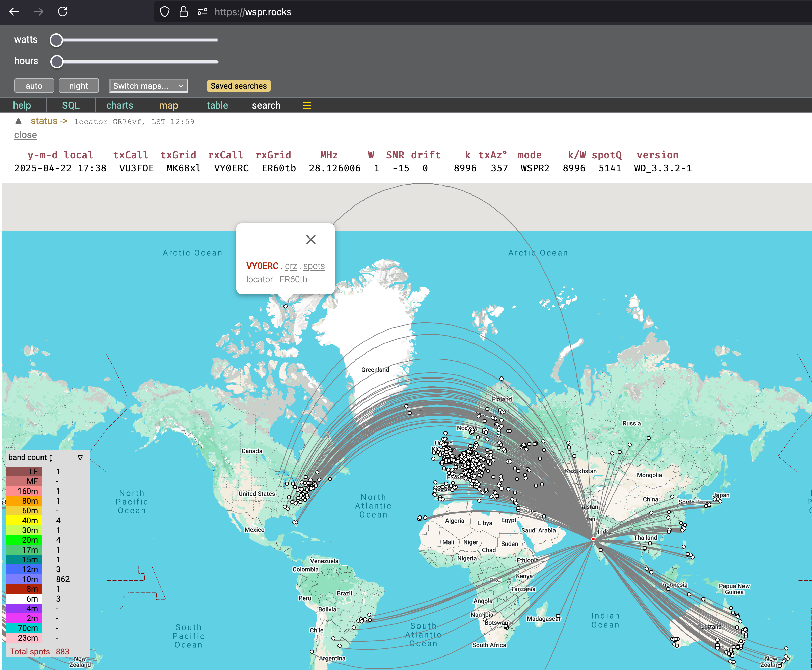Screen dimensions: 812x670
Task: Open the VY0ERC callsign link
Action: pos(262,266)
